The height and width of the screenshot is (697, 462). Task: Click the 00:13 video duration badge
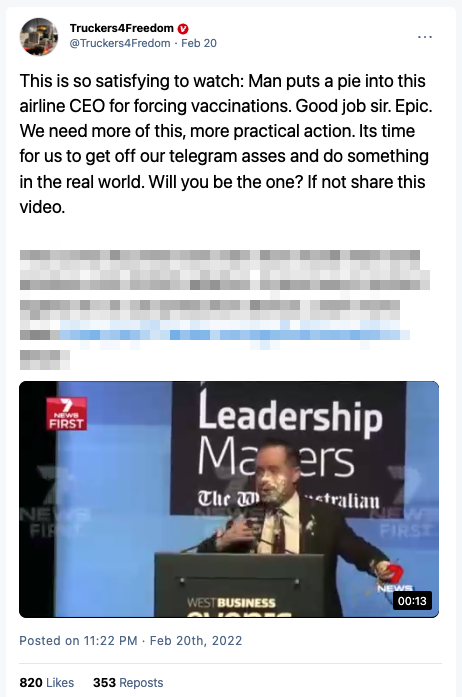(412, 601)
